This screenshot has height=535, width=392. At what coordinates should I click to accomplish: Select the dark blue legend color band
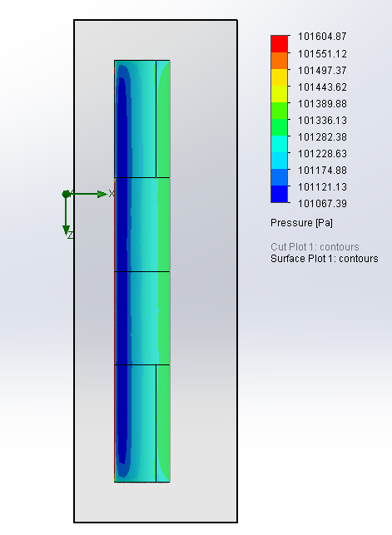279,194
